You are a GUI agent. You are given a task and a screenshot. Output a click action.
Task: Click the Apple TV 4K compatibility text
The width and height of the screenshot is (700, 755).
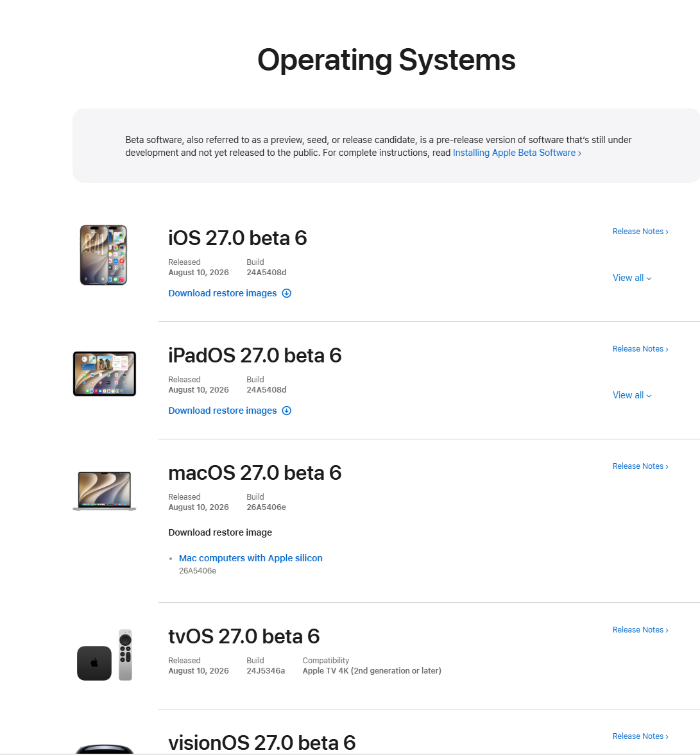372,671
